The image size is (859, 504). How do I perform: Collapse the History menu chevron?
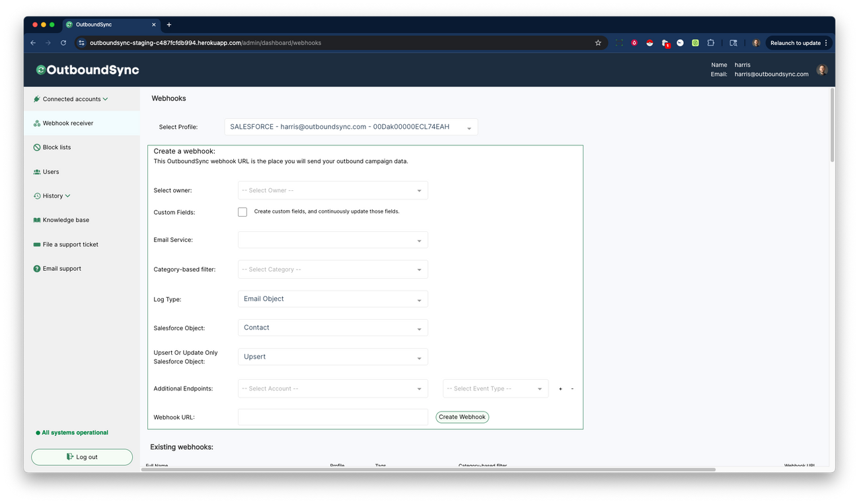coord(67,196)
